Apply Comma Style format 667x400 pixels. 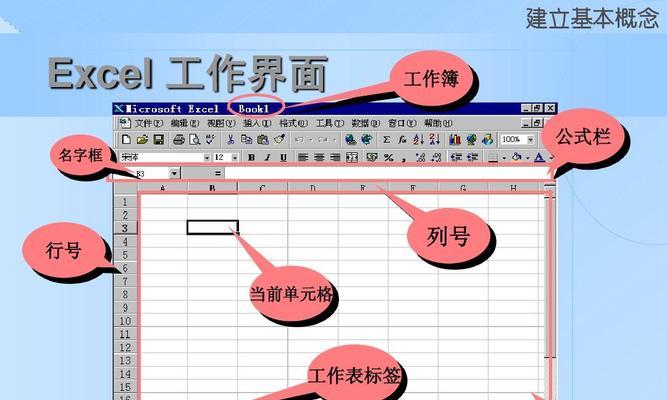[404, 158]
